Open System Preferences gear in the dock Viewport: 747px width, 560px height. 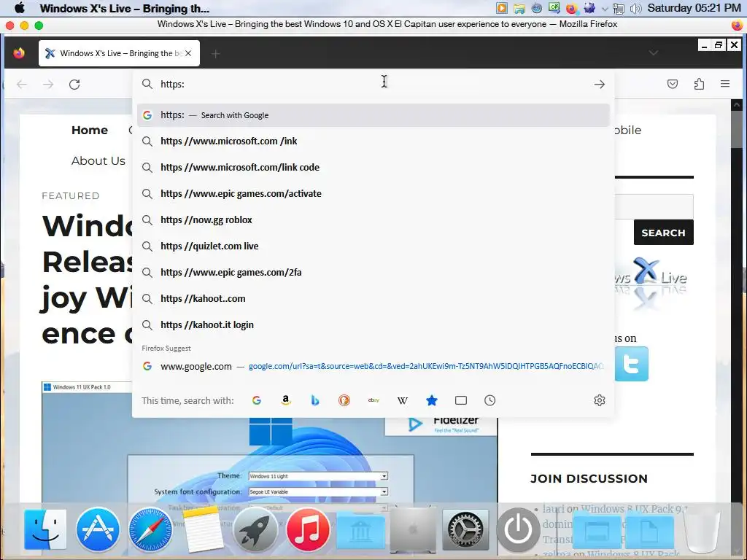pos(465,530)
